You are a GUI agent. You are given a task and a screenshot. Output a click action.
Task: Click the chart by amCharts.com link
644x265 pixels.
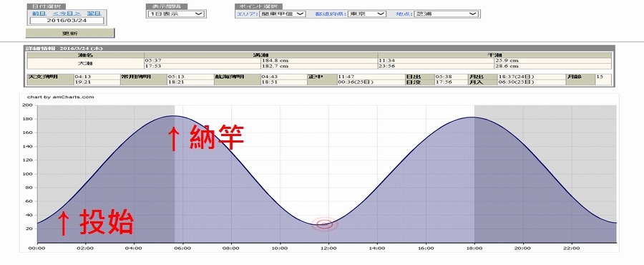(x=61, y=97)
